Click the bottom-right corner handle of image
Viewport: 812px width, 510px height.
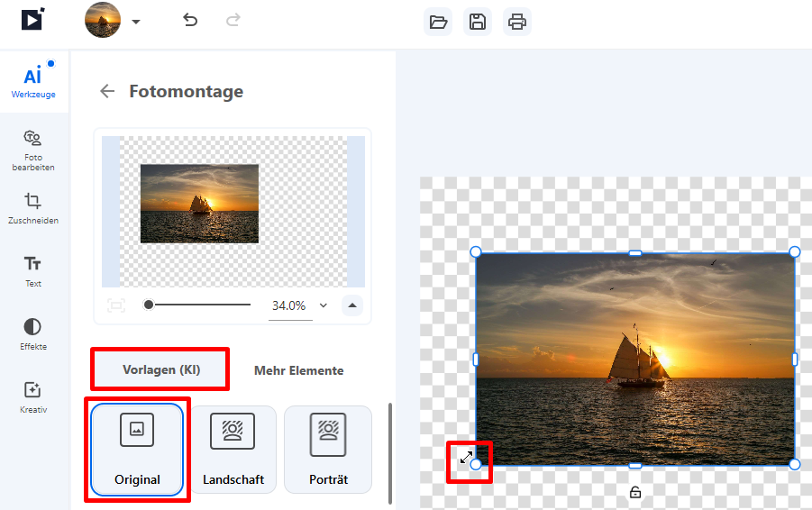tap(794, 464)
